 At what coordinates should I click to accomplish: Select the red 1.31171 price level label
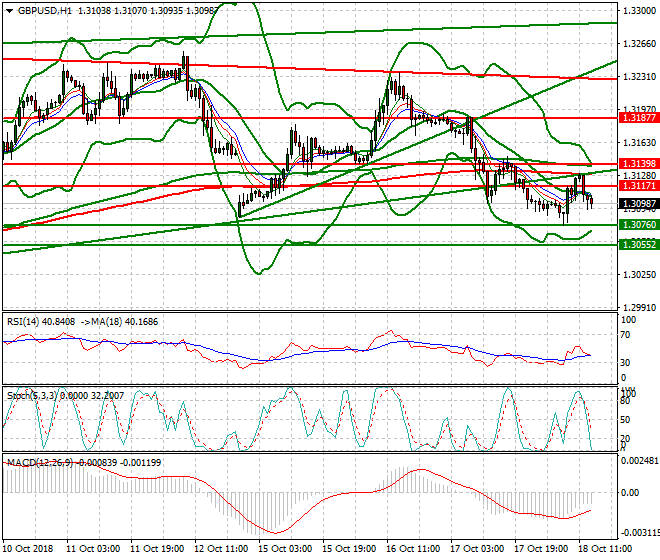pyautogui.click(x=639, y=186)
